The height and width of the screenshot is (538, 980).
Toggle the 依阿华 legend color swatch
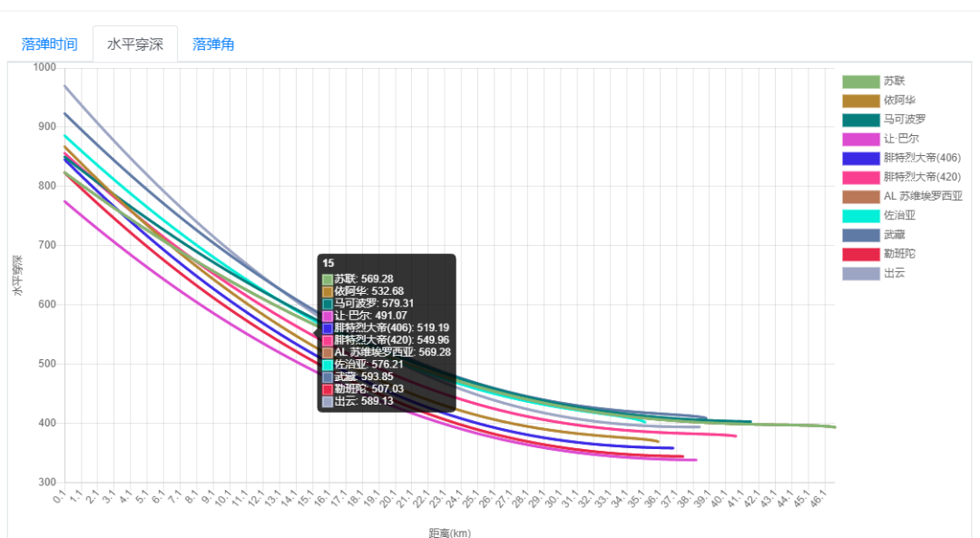point(860,101)
